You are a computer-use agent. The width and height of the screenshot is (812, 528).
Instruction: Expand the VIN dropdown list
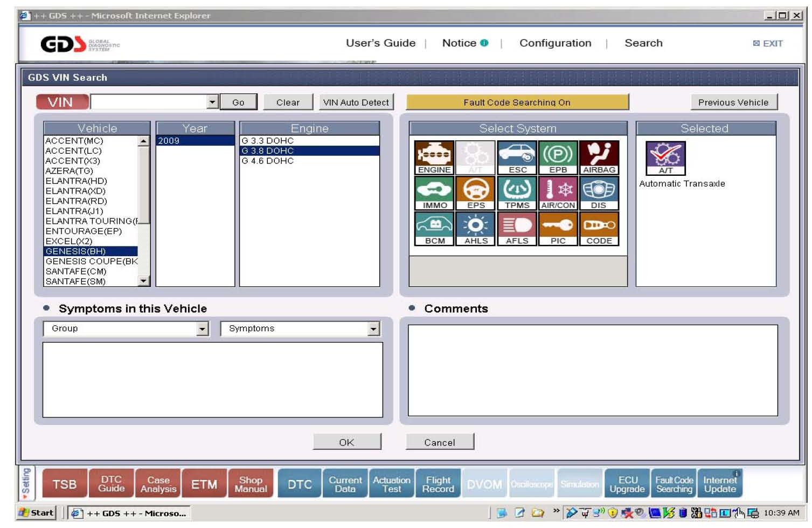(x=212, y=102)
